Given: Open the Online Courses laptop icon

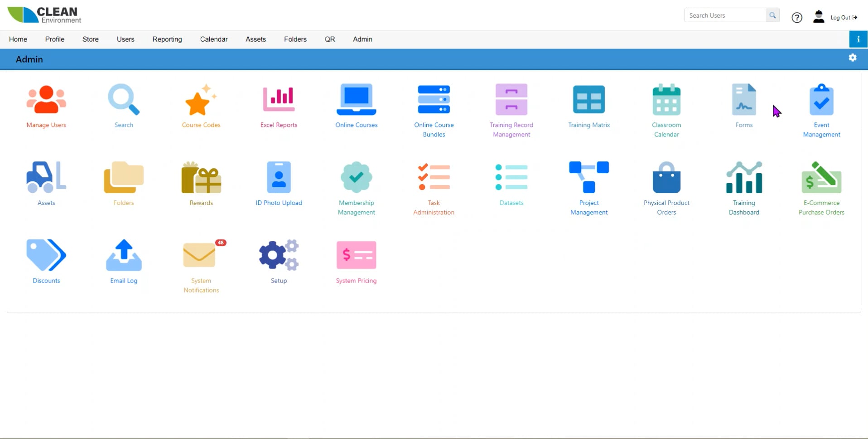Looking at the screenshot, I should point(357,99).
